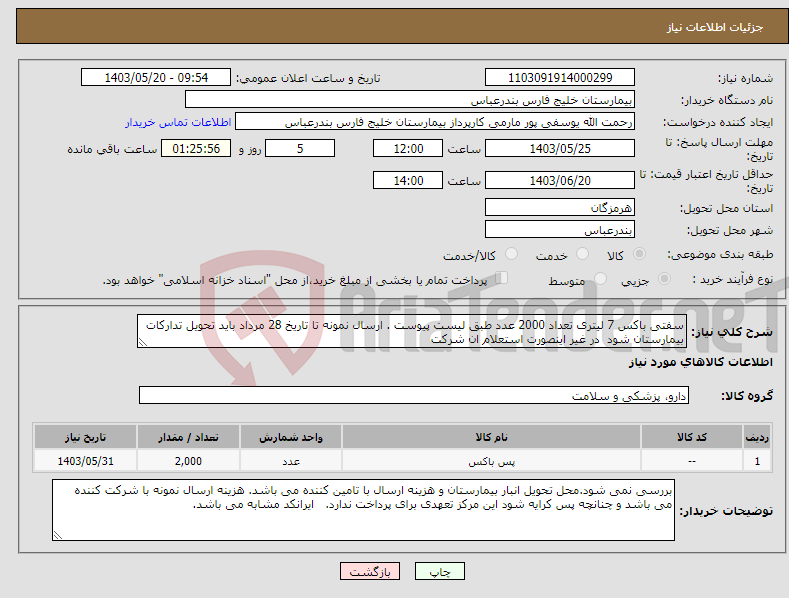This screenshot has height=598, width=789.
Task: Click the کد کالا column header
Action: pos(692,437)
